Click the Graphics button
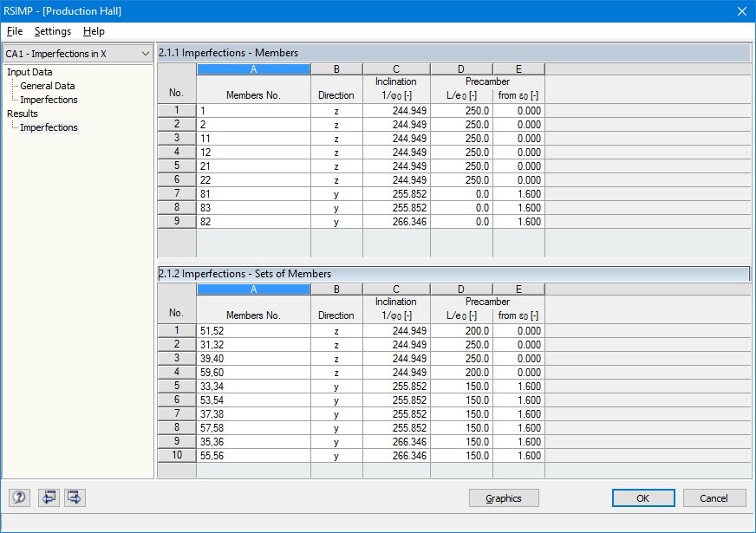Image resolution: width=756 pixels, height=533 pixels. (504, 498)
